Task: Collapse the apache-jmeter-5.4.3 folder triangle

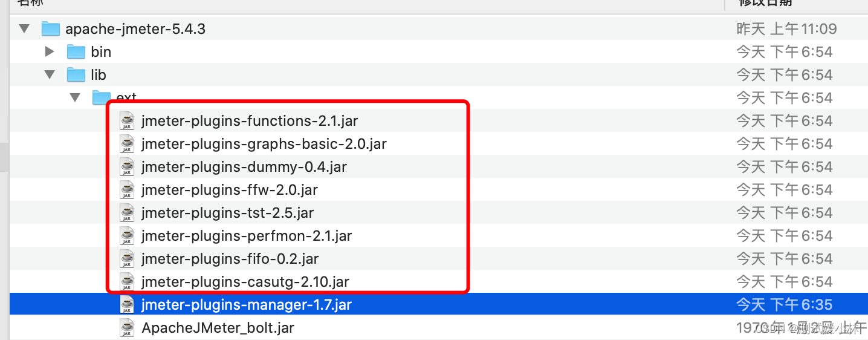Action: click(24, 28)
